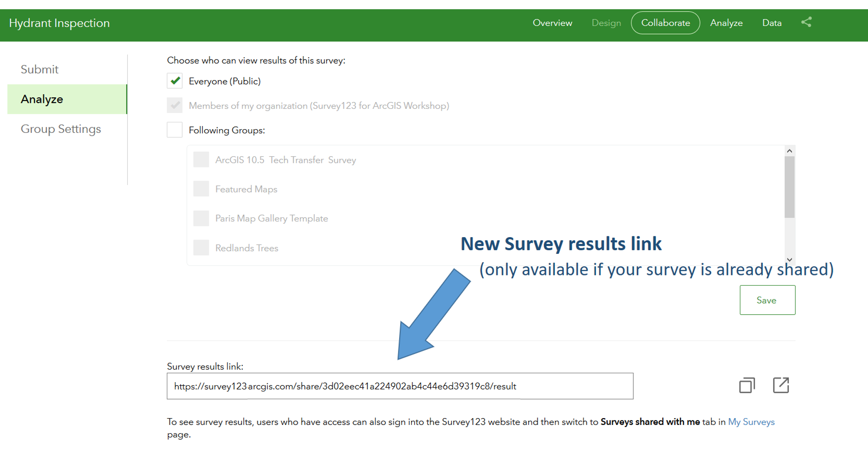Check the Redlands Trees group

(x=201, y=248)
